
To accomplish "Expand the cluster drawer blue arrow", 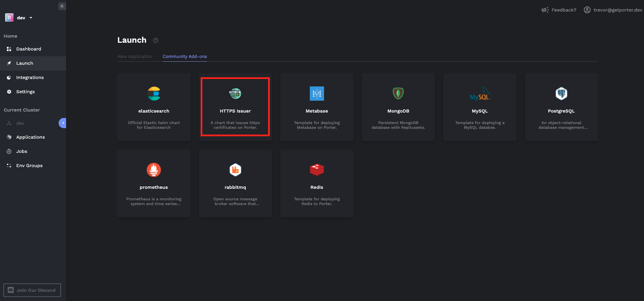I will (x=63, y=123).
